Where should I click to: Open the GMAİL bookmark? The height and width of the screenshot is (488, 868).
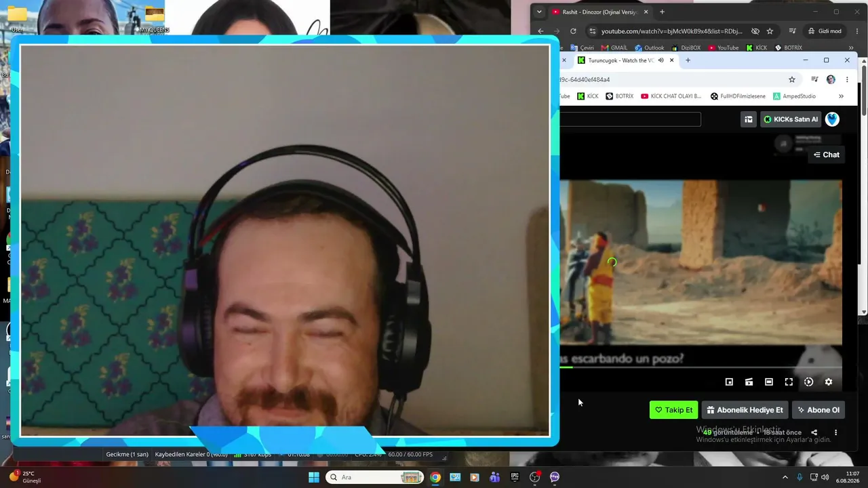(614, 48)
